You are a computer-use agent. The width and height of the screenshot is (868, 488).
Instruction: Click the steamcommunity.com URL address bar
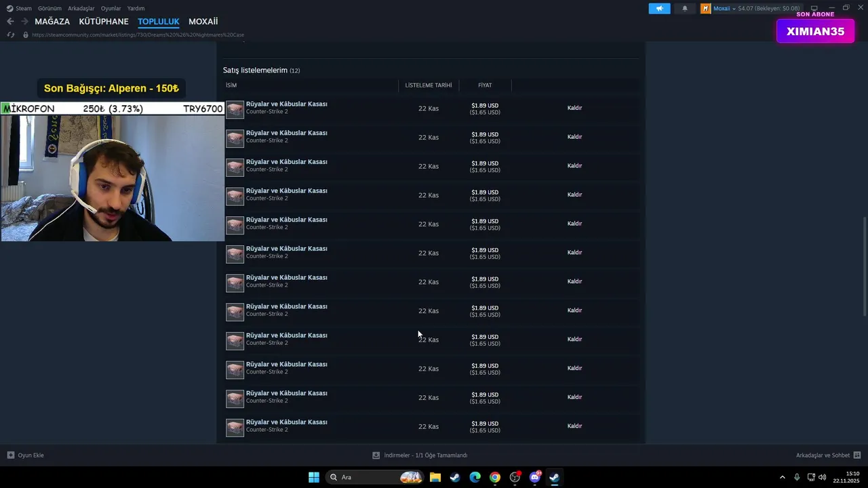[x=138, y=35]
